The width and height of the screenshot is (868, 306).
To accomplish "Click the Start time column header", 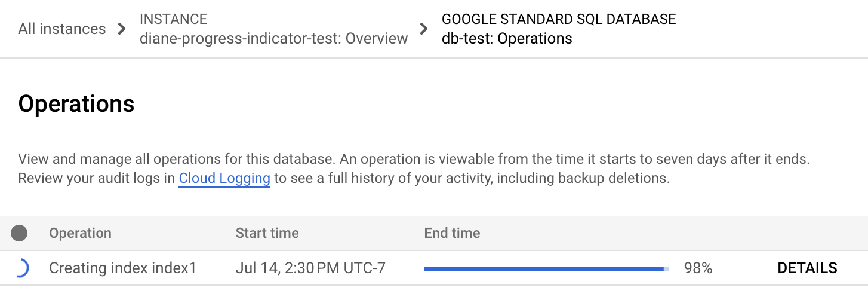I will coord(267,233).
